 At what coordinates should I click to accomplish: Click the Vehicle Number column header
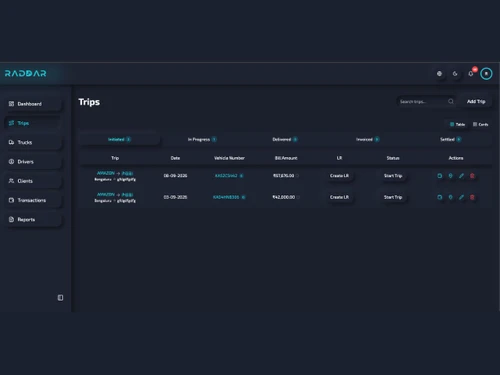[x=229, y=158]
